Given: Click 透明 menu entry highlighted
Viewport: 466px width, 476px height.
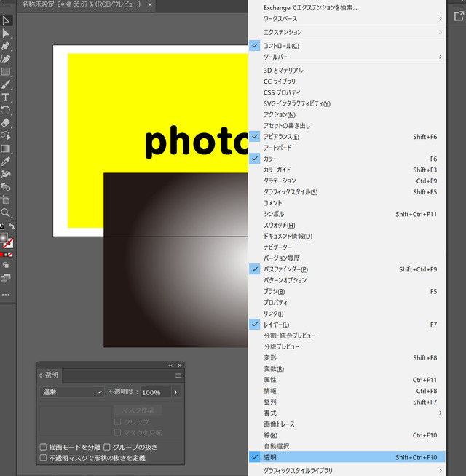Looking at the screenshot, I should coord(347,457).
